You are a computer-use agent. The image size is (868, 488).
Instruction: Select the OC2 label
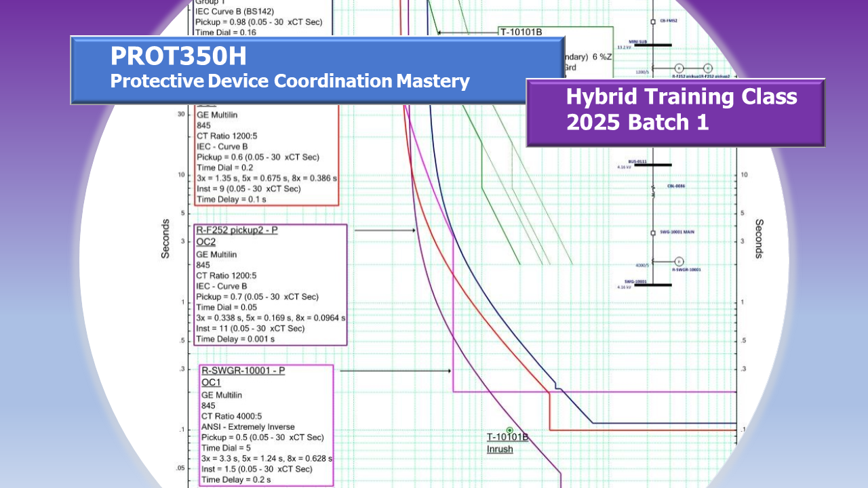pos(205,241)
